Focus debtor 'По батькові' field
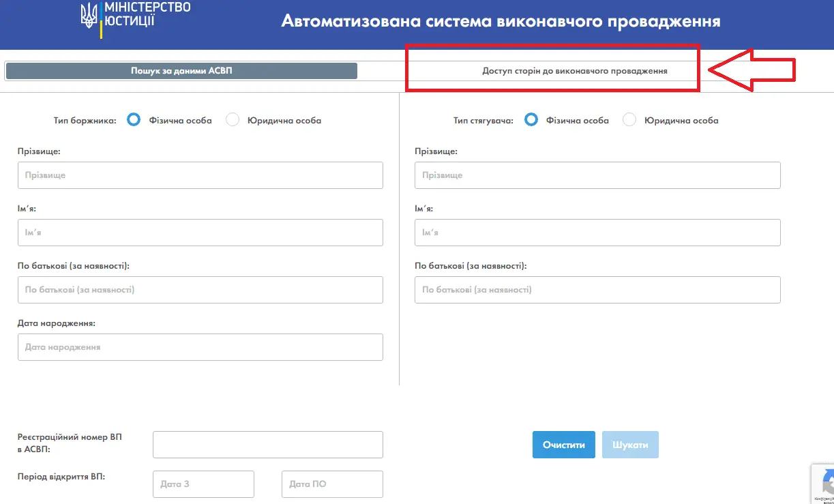This screenshot has height=504, width=834. [x=200, y=290]
